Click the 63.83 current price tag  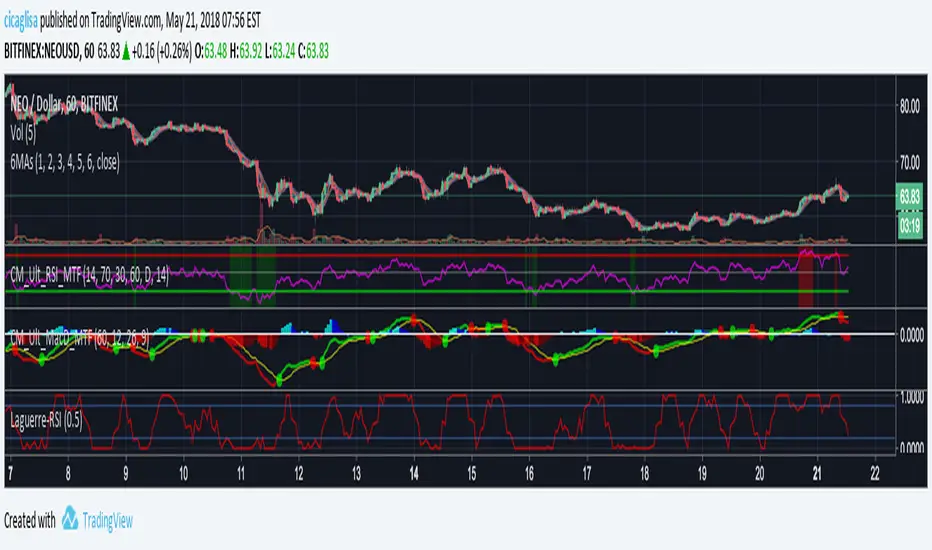(x=909, y=197)
